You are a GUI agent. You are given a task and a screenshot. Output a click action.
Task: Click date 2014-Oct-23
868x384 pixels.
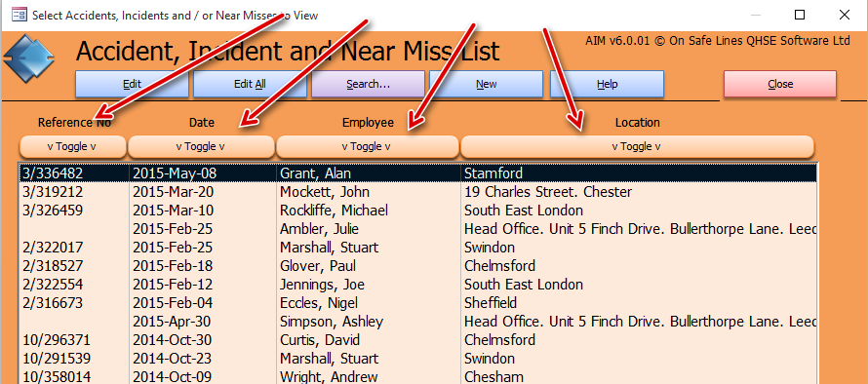(172, 358)
